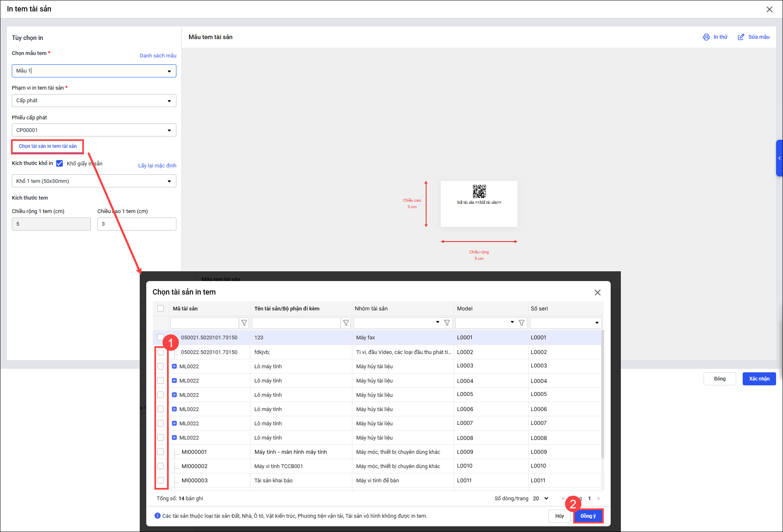Click blue side panel collapse arrow
This screenshot has height=532, width=783.
tap(779, 158)
